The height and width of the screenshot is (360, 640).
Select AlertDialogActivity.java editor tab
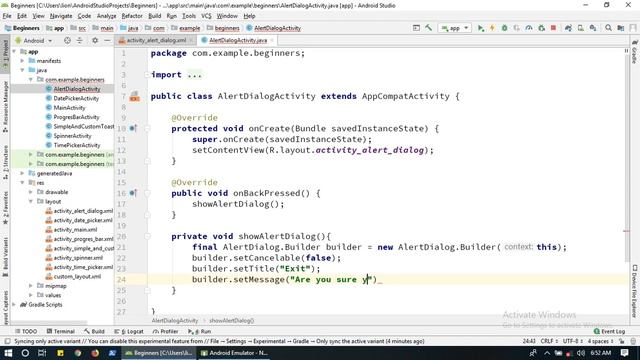[x=238, y=40]
